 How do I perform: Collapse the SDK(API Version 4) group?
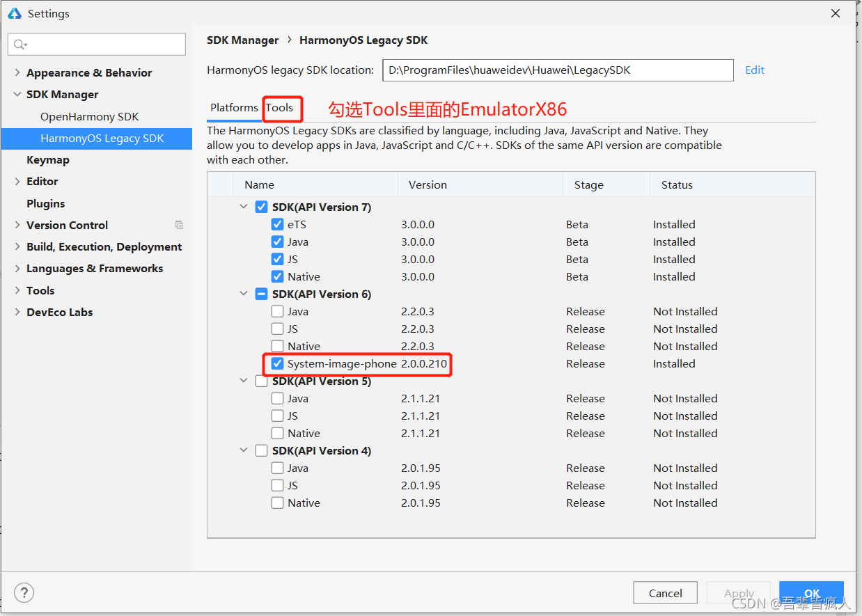click(x=244, y=450)
